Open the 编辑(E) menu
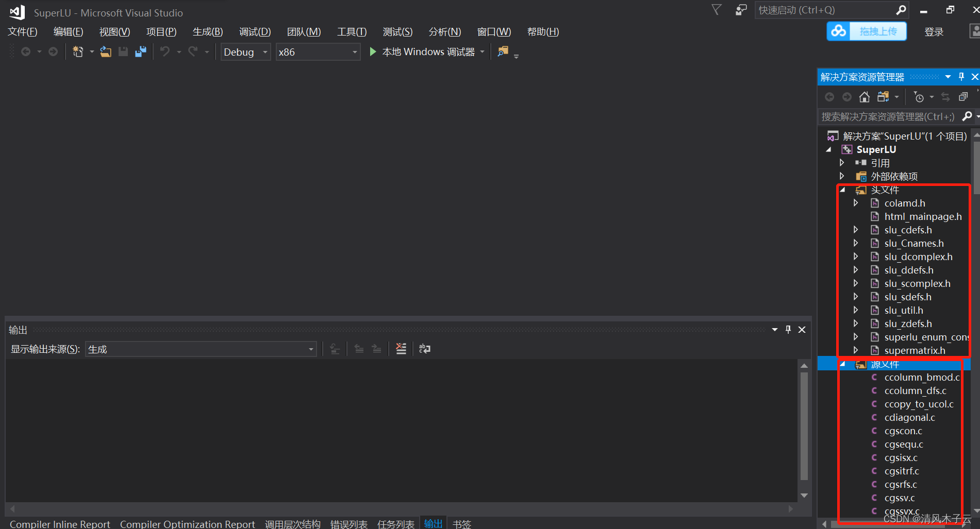Viewport: 980px width, 529px height. click(69, 32)
